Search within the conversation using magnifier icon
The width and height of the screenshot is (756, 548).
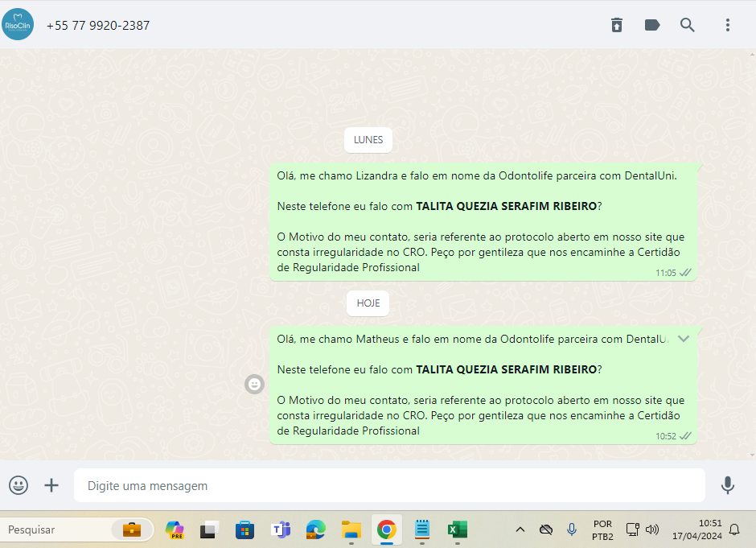(x=688, y=25)
